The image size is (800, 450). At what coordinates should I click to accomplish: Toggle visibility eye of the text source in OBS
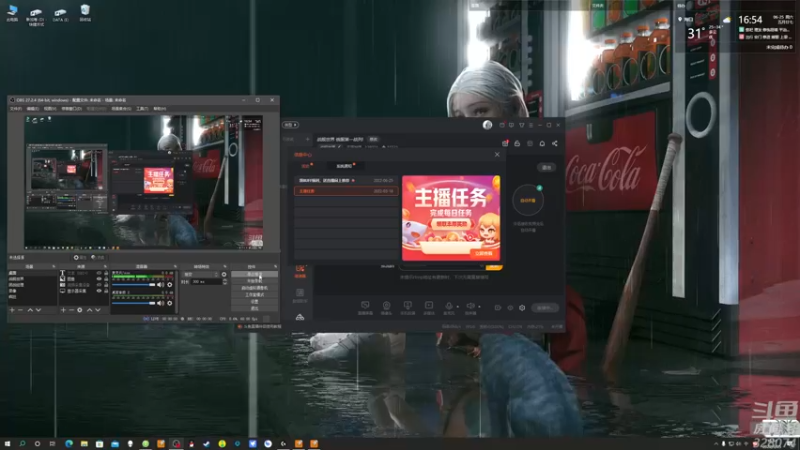(x=99, y=273)
